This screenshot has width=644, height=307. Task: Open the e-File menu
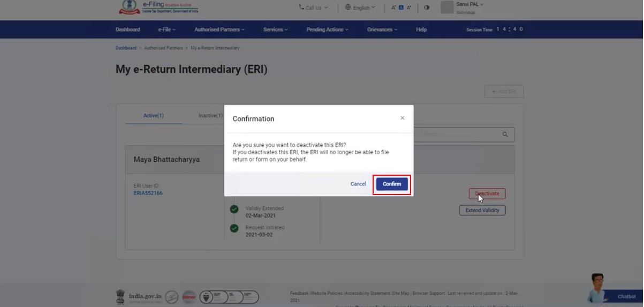point(166,29)
